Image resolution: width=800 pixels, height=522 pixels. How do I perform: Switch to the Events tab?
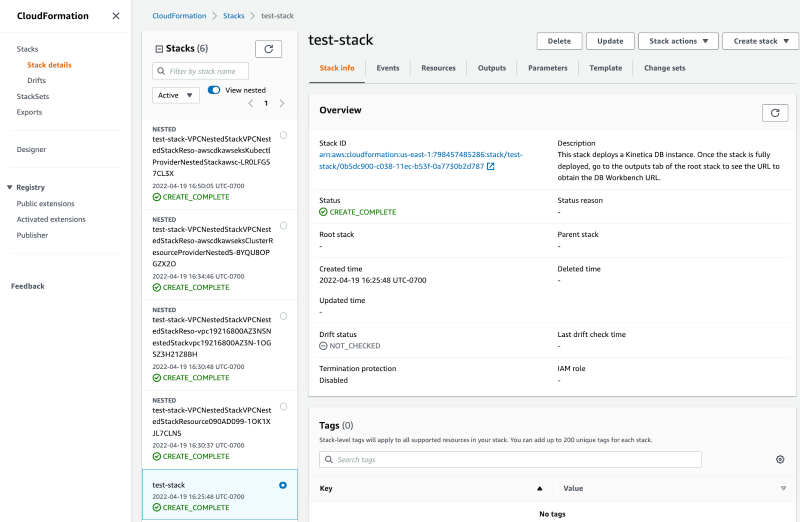pyautogui.click(x=388, y=68)
